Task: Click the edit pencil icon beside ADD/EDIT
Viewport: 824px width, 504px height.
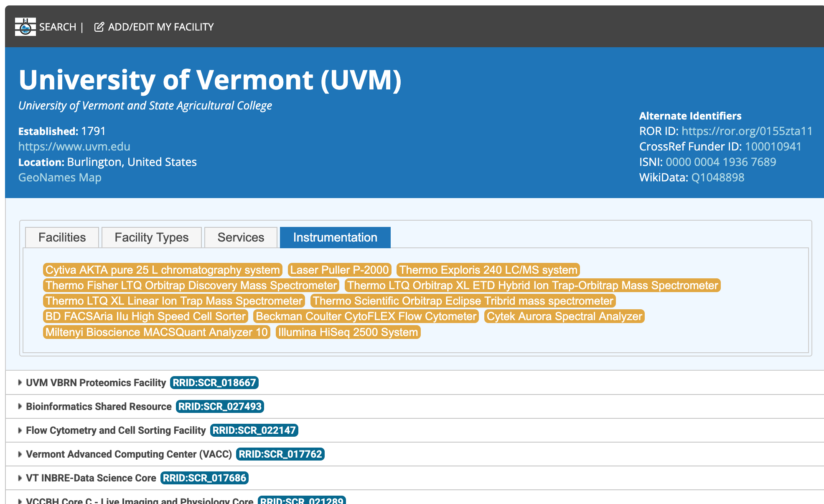Action: click(99, 27)
